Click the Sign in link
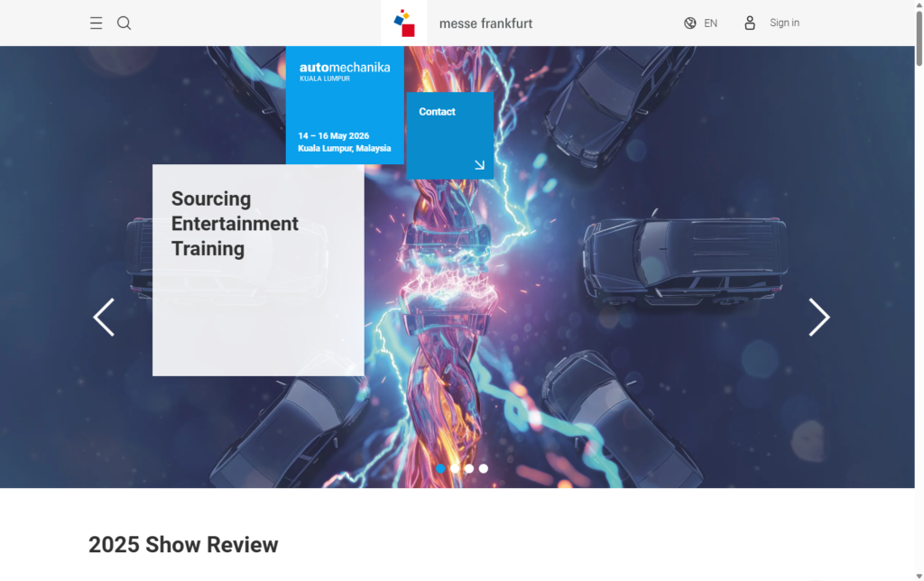Image resolution: width=924 pixels, height=581 pixels. pos(784,23)
